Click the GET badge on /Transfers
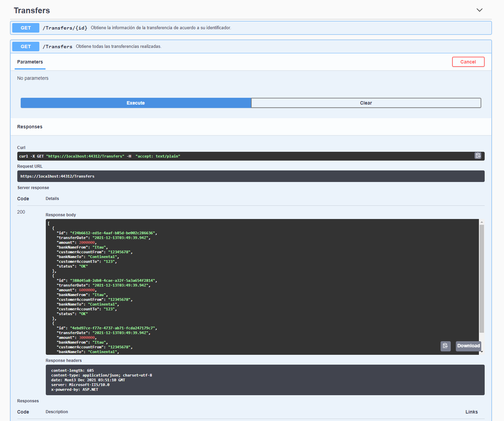 (25, 47)
